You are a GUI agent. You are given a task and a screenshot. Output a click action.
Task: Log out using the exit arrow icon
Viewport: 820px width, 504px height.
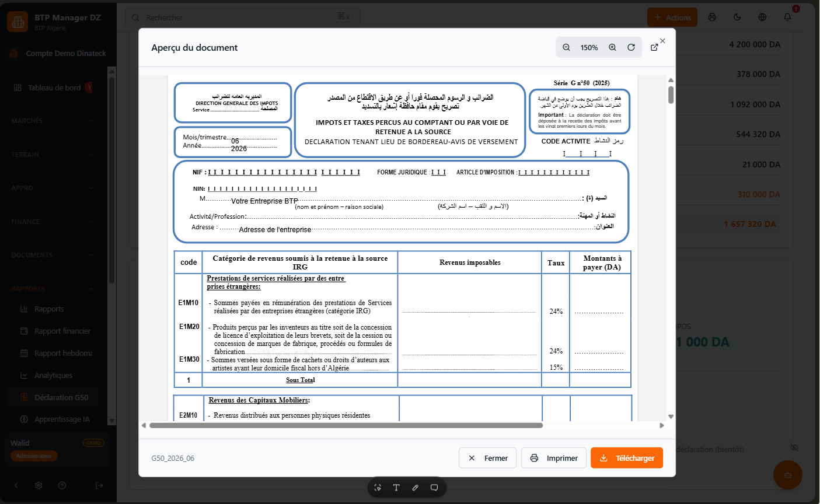tap(99, 485)
